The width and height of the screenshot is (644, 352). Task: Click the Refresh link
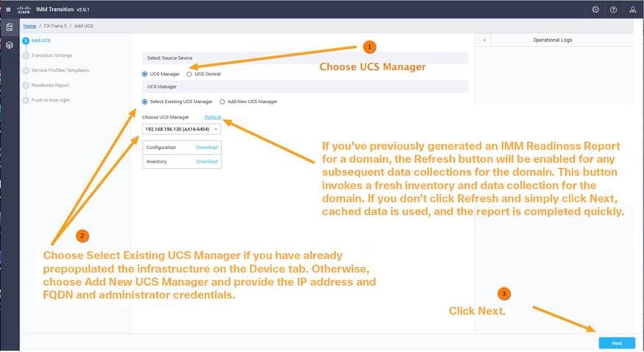(213, 117)
